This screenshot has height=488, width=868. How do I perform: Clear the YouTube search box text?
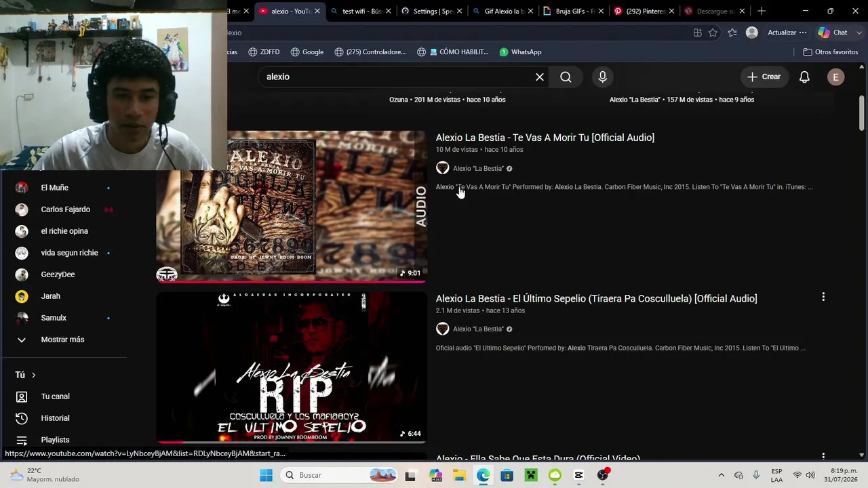(540, 77)
